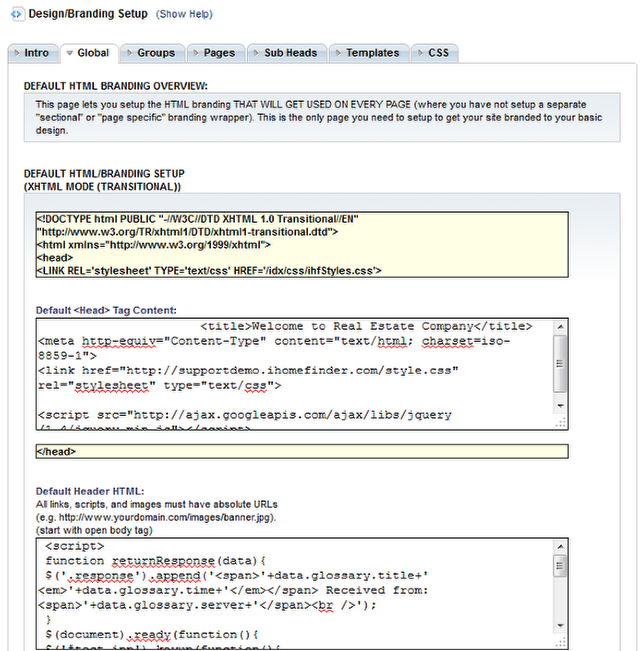Viewport: 640px width, 651px height.
Task: Click the Head Tag textarea resize grip
Action: pos(561,423)
